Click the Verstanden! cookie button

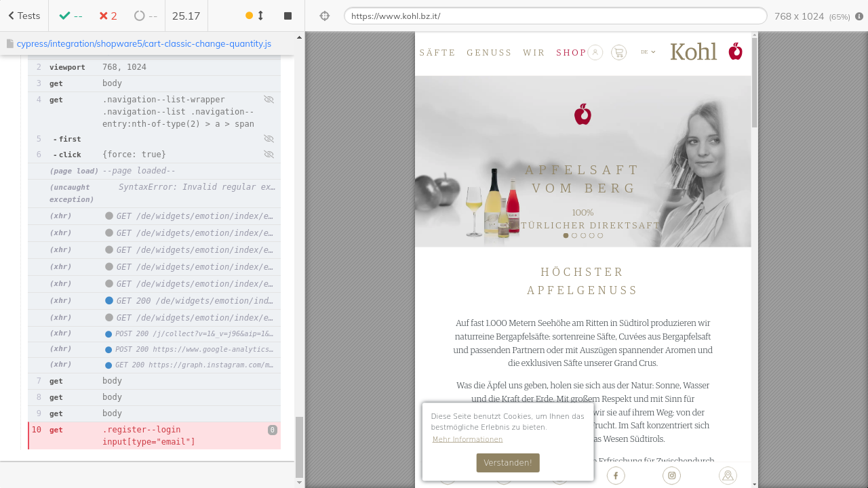coord(508,463)
